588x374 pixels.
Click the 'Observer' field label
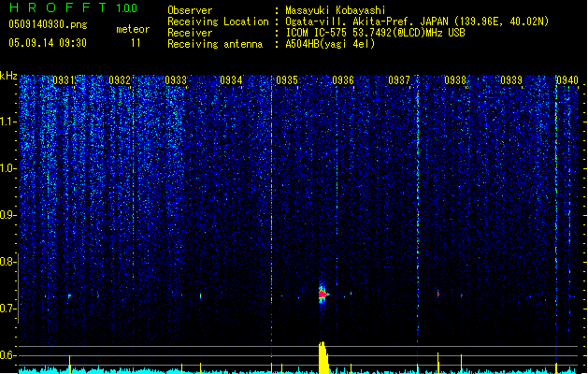tap(190, 10)
